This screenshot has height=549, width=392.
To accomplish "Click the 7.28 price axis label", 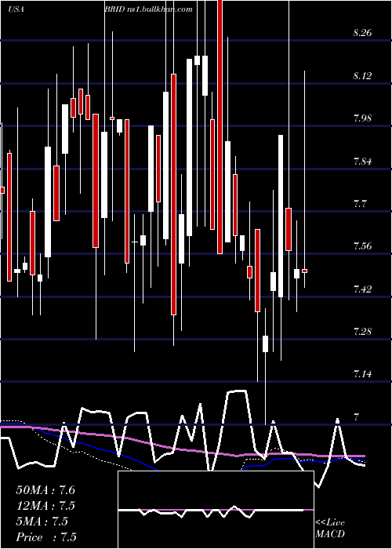I will [362, 332].
